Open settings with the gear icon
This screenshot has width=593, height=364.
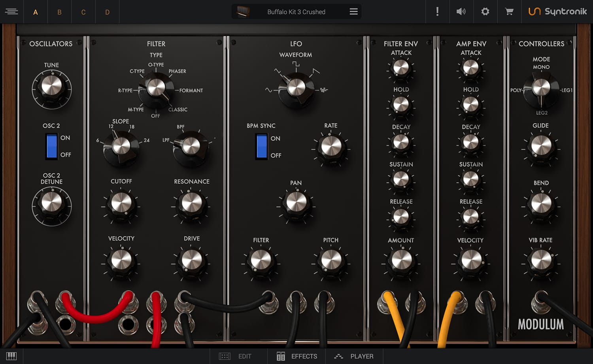[485, 11]
